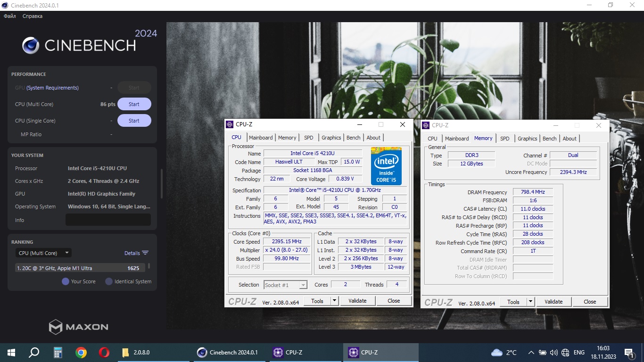Click the Ranking filter icon beside Details
The image size is (644, 362).
pos(145,253)
